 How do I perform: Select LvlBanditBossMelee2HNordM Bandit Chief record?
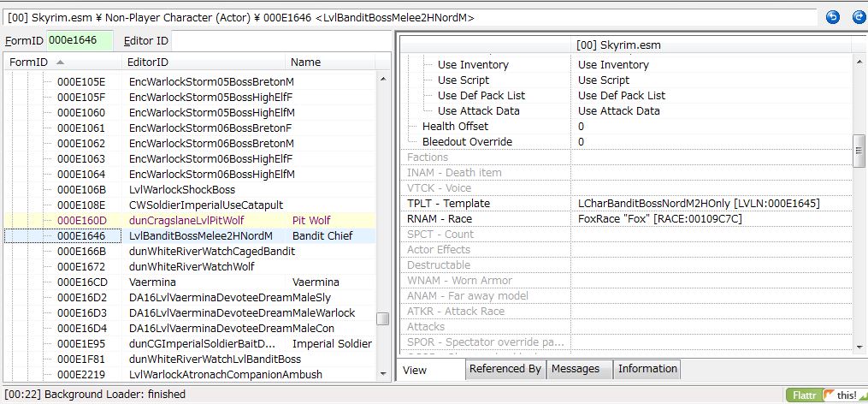tap(190, 236)
